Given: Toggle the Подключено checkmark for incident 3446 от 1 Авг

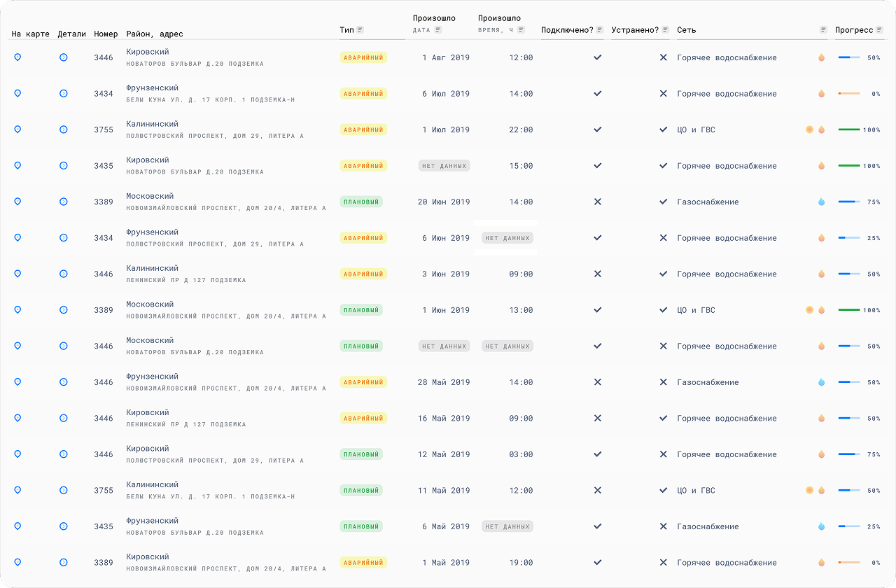Looking at the screenshot, I should click(x=598, y=57).
